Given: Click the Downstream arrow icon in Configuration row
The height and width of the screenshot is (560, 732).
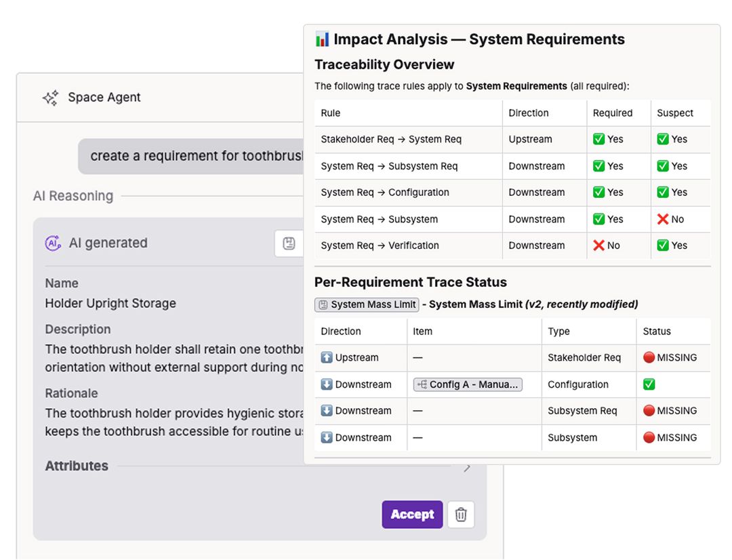Looking at the screenshot, I should [x=327, y=384].
